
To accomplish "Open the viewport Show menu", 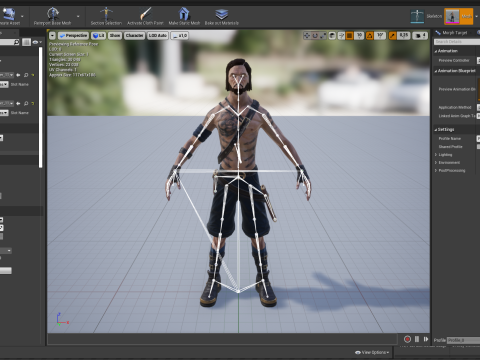I will click(x=115, y=35).
